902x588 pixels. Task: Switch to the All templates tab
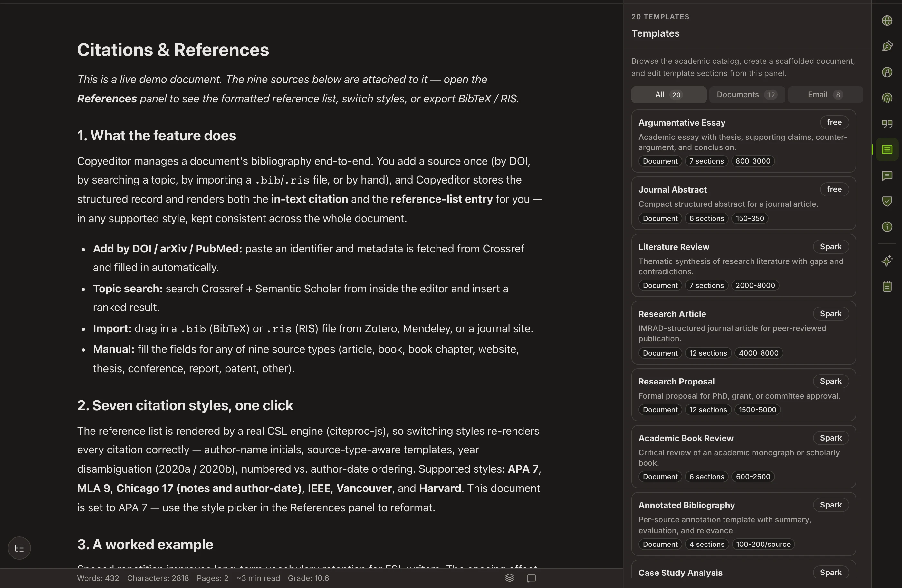pos(668,95)
